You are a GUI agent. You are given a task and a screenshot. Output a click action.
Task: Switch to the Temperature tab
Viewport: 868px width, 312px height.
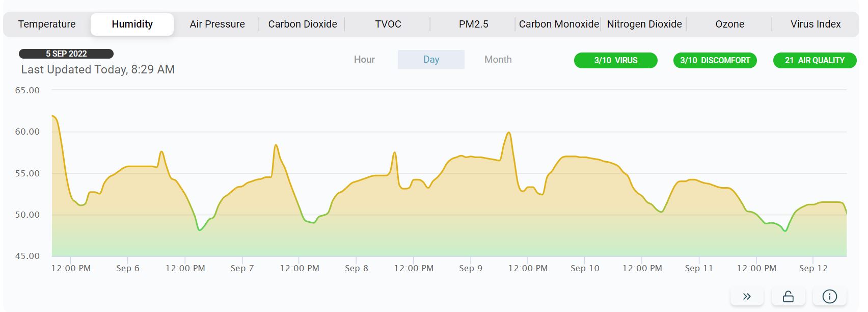47,24
